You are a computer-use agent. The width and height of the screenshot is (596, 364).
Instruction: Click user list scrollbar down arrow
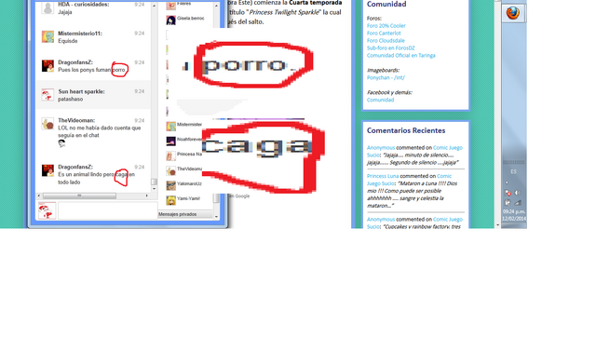pos(216,217)
